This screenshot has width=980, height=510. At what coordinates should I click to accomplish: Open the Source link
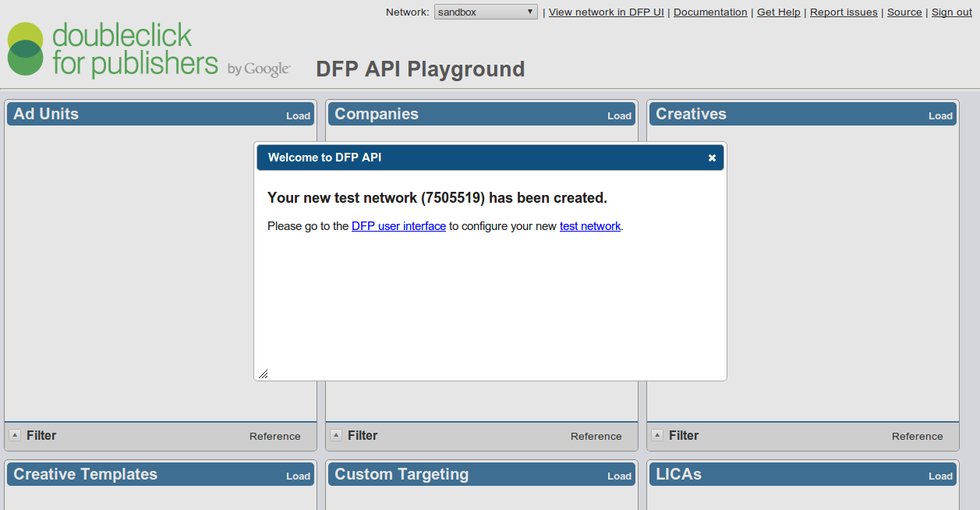tap(904, 12)
